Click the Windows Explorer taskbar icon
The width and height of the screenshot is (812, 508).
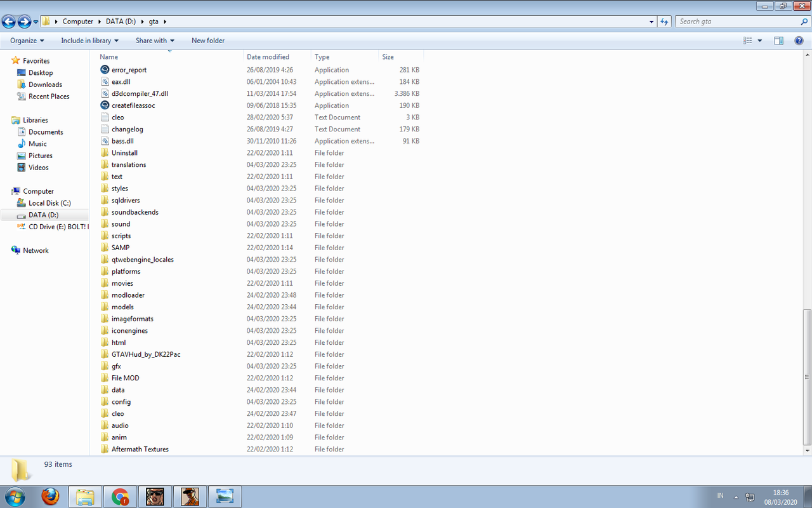(x=86, y=496)
